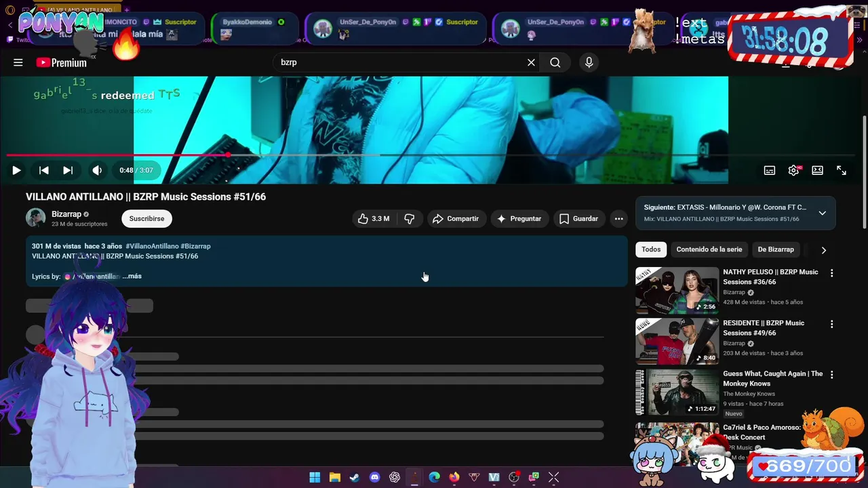Viewport: 868px width, 488px height.
Task: Open options for Guess What video
Action: [831, 375]
